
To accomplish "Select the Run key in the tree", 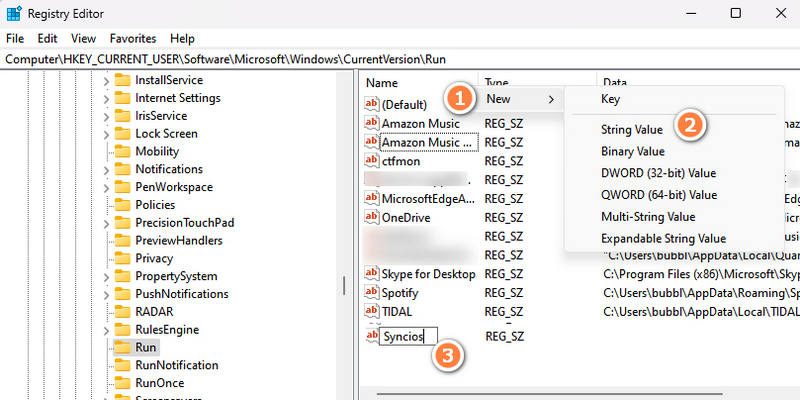I will coord(145,347).
